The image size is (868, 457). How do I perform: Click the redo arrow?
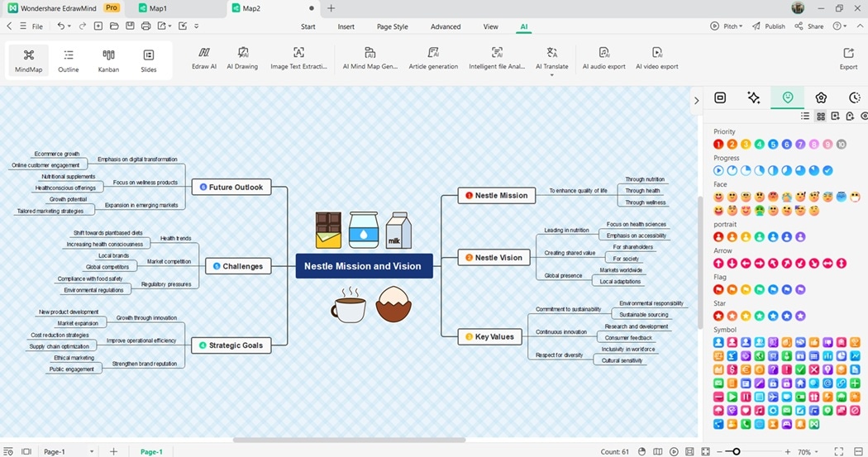pos(83,26)
